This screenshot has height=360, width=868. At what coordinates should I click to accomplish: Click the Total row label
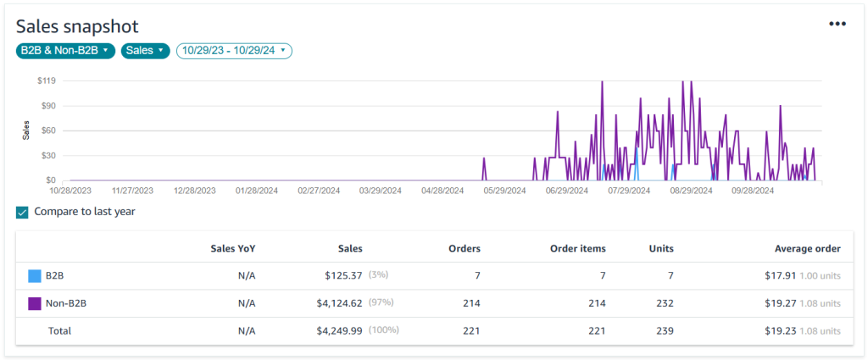[x=58, y=330]
